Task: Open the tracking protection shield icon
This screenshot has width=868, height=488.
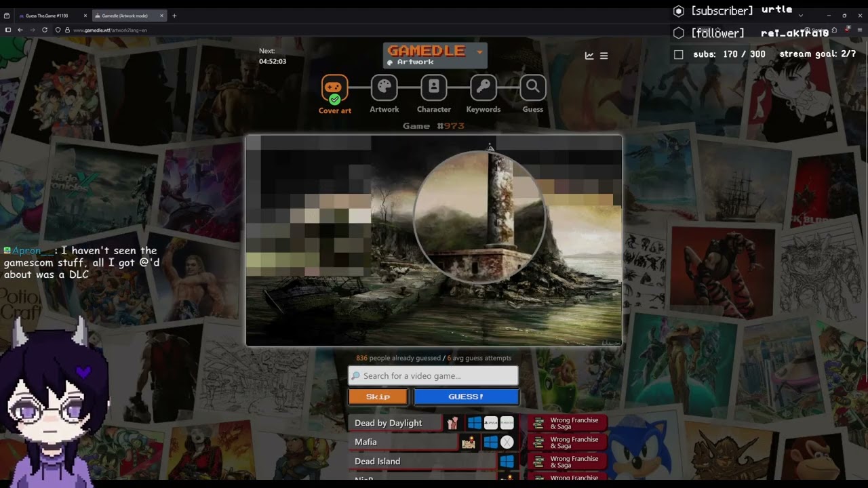Action: [58, 30]
